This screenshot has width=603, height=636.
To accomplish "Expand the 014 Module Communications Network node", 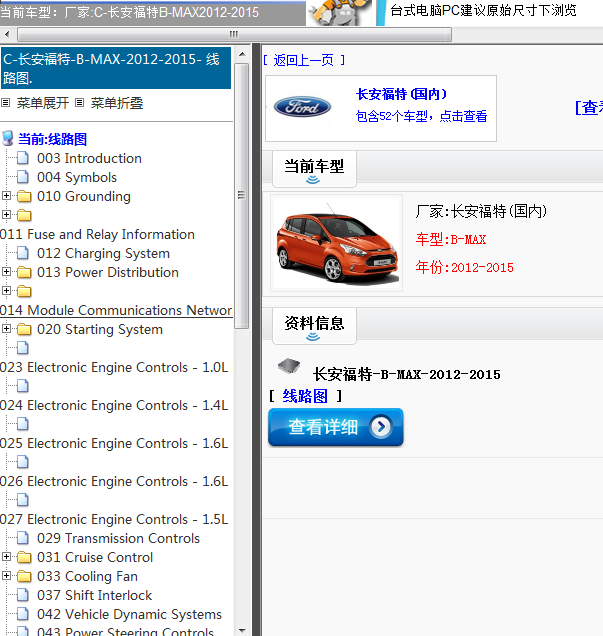I will (x=6, y=290).
